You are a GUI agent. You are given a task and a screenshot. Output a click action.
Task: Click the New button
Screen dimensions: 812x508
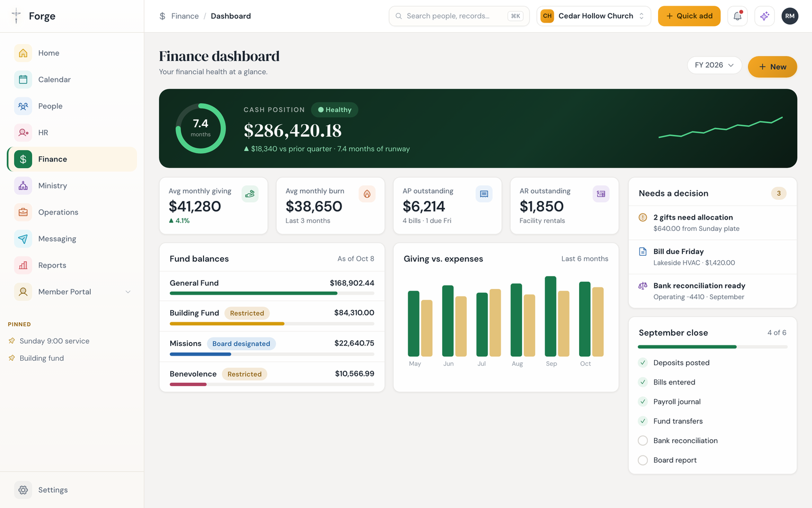tap(773, 67)
